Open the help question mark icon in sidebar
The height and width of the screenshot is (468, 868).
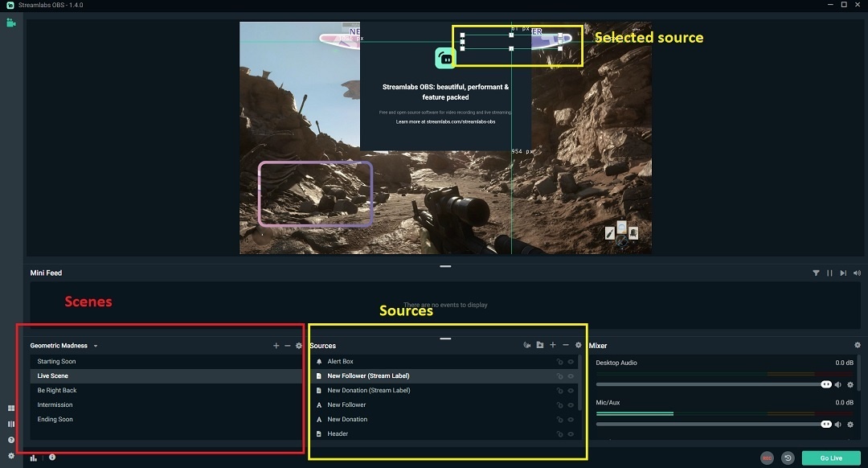point(11,440)
